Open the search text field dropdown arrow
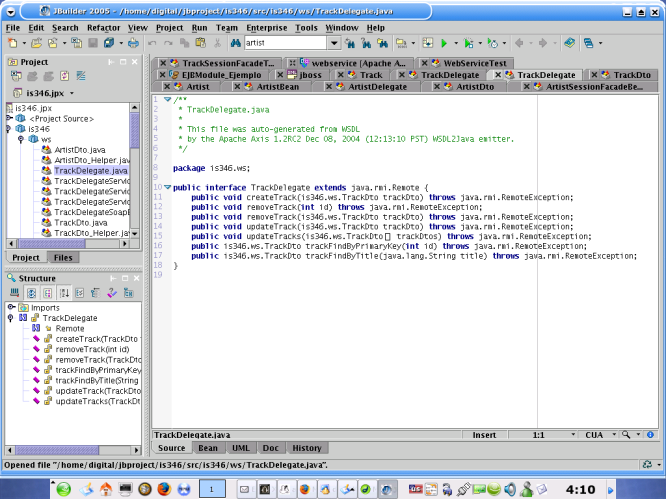The height and width of the screenshot is (499, 666). [x=333, y=43]
